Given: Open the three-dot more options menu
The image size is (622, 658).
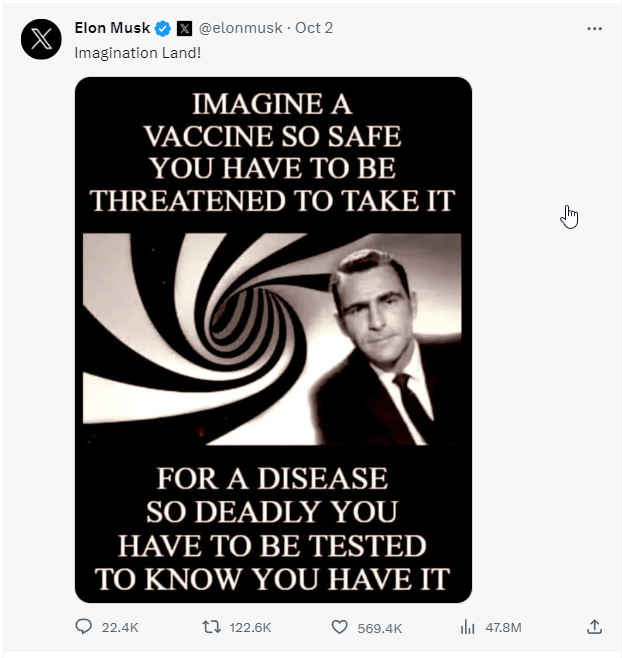Looking at the screenshot, I should point(595,28).
